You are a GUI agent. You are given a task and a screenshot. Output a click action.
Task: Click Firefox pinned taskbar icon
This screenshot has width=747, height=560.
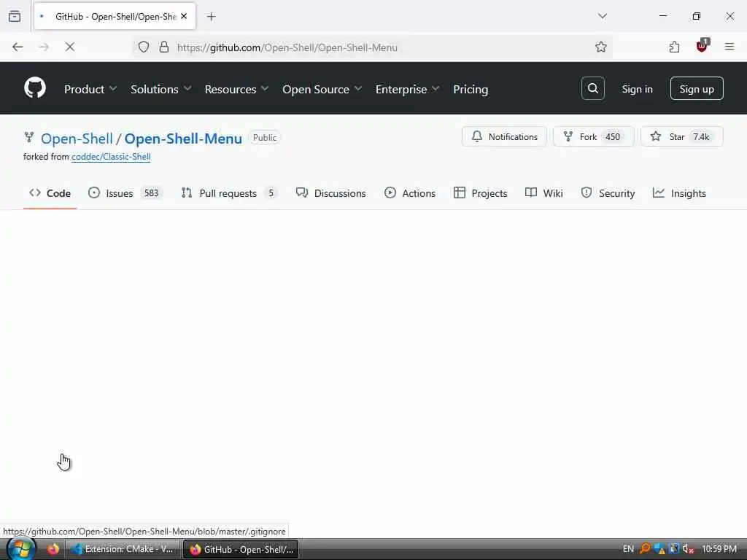pos(53,549)
